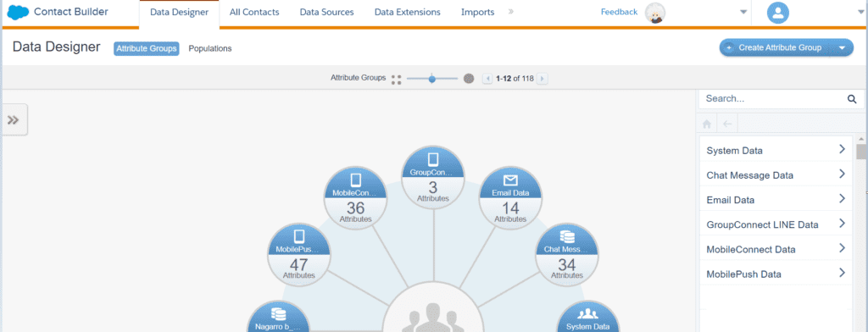Open the MobilePush attribute group node
The width and height of the screenshot is (868, 332).
(299, 254)
